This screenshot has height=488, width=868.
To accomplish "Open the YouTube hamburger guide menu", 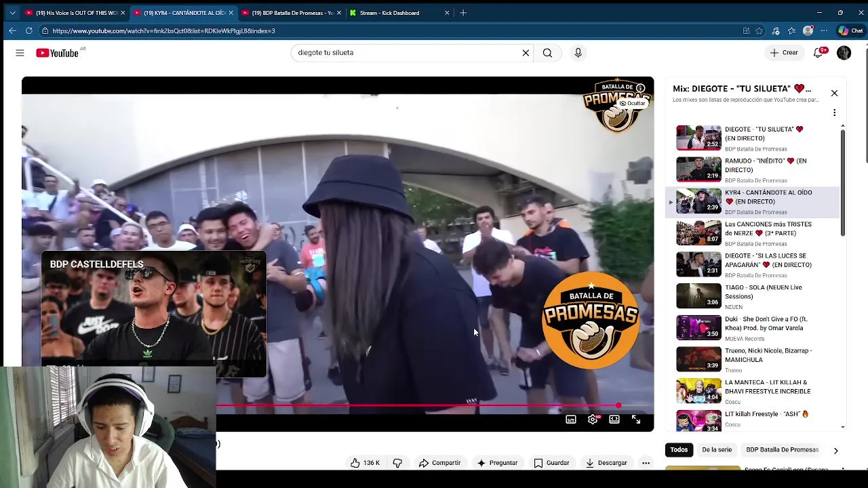I will 20,53.
